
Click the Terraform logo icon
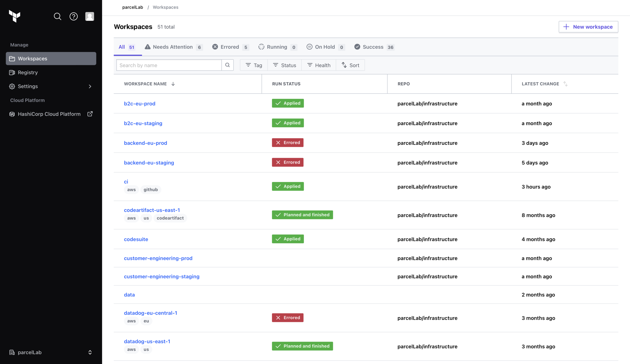(x=15, y=16)
